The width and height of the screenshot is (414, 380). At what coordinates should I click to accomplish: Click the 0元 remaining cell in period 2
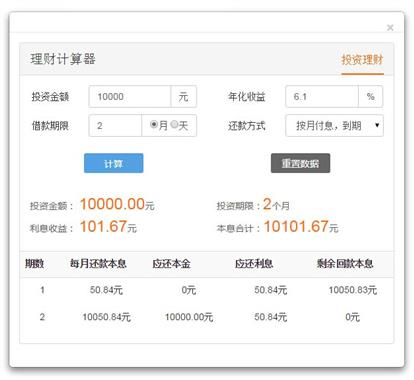tap(353, 317)
